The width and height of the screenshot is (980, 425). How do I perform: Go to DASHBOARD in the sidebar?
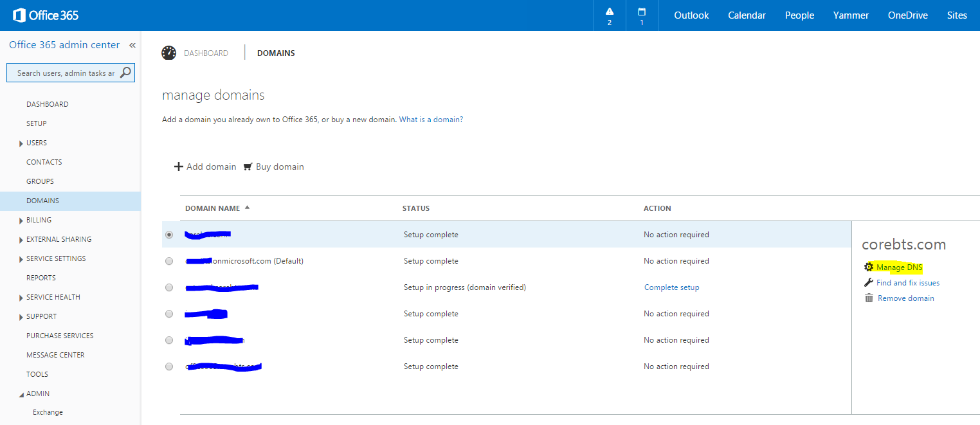(x=47, y=104)
